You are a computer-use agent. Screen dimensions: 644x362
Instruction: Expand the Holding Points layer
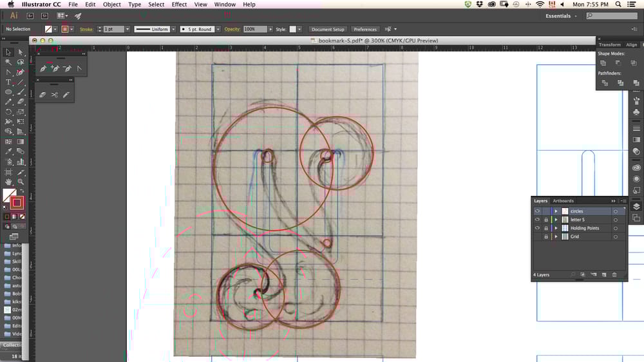556,228
